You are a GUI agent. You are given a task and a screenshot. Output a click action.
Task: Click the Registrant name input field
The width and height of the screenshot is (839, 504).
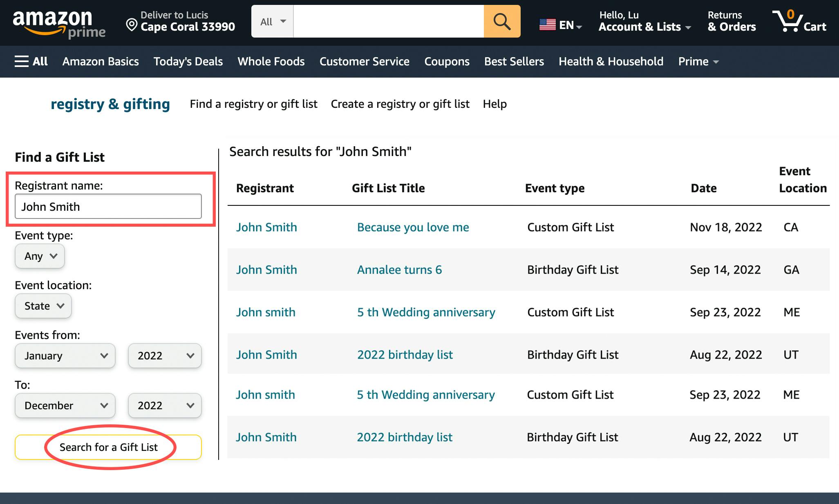point(108,207)
